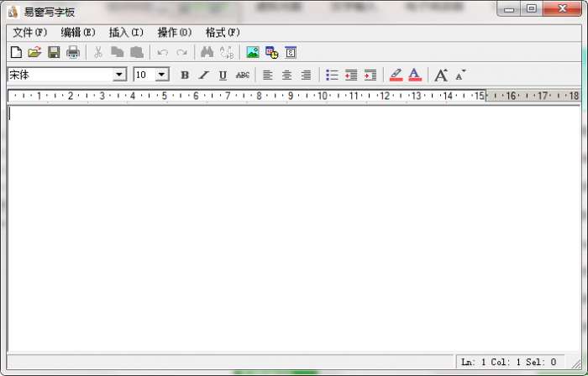Insert date and time
Screen dimensions: 588x376
[x=272, y=52]
